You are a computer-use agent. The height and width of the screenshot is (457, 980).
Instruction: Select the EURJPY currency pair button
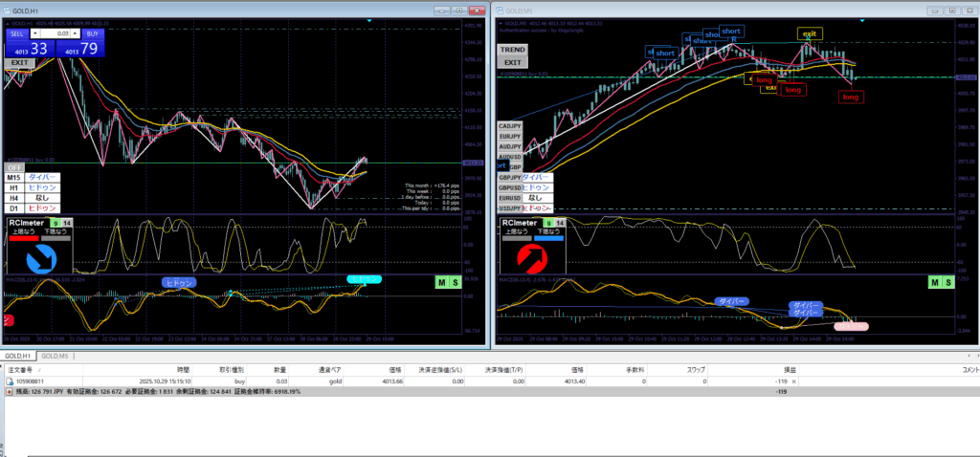tap(510, 137)
